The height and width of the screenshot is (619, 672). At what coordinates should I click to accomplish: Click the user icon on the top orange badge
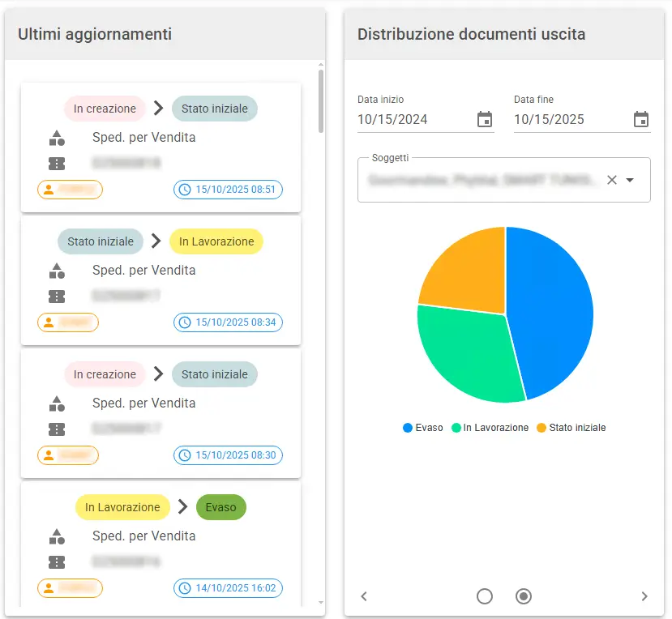point(49,190)
